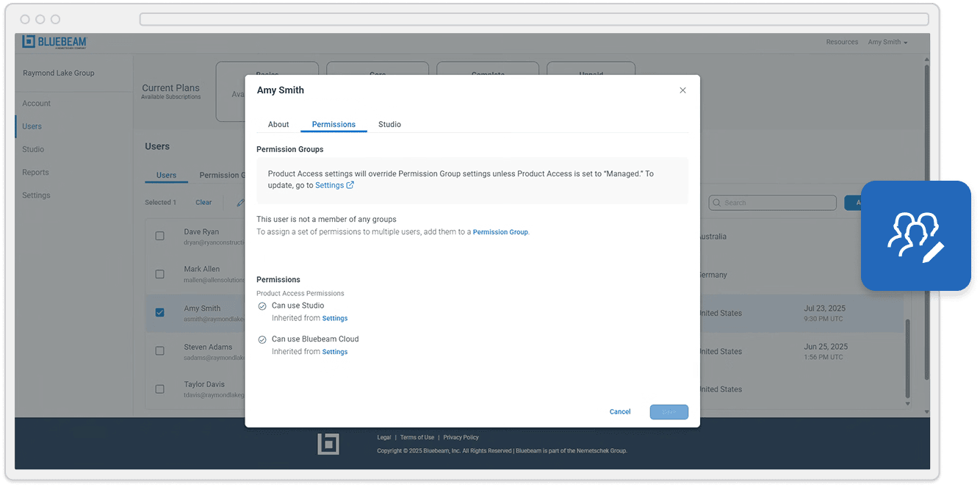Check the checkbox next to Dave Ryan

point(159,236)
